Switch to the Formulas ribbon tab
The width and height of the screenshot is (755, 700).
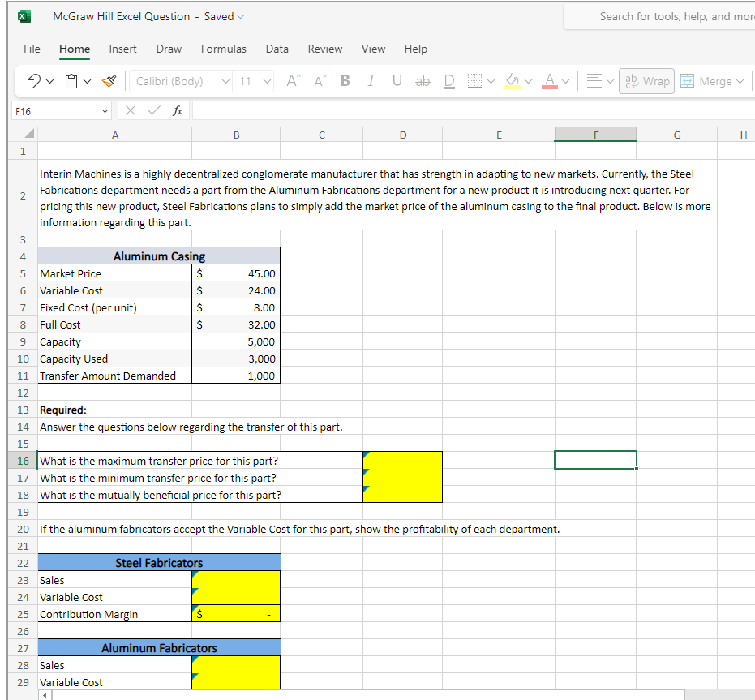pyautogui.click(x=224, y=49)
